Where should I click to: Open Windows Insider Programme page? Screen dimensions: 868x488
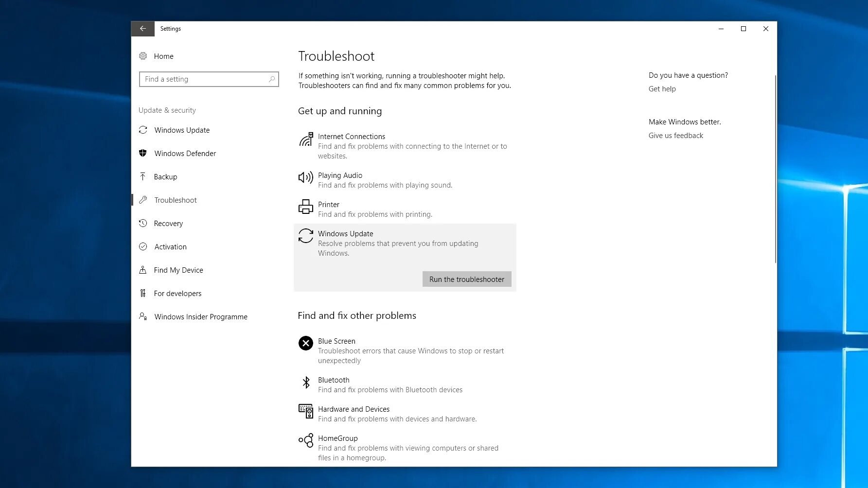(201, 317)
